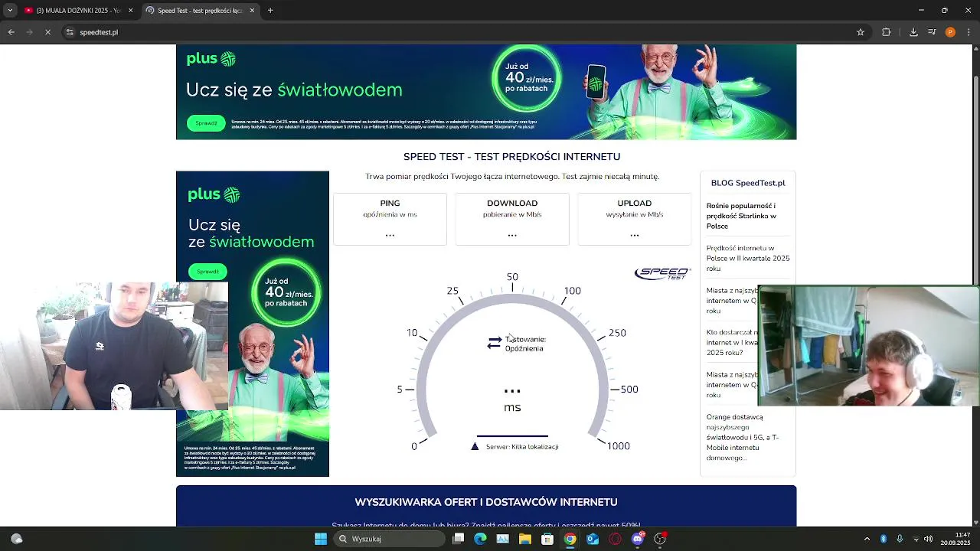Open Discord from the taskbar
The height and width of the screenshot is (551, 980).
point(637,539)
